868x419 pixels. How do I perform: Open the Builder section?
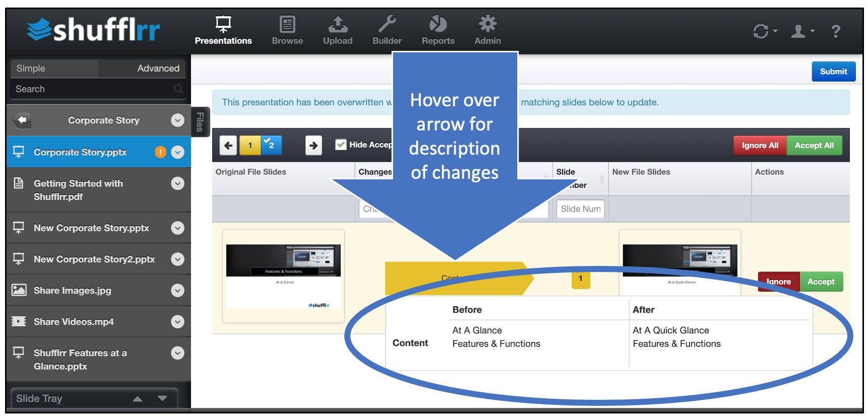pos(387,31)
